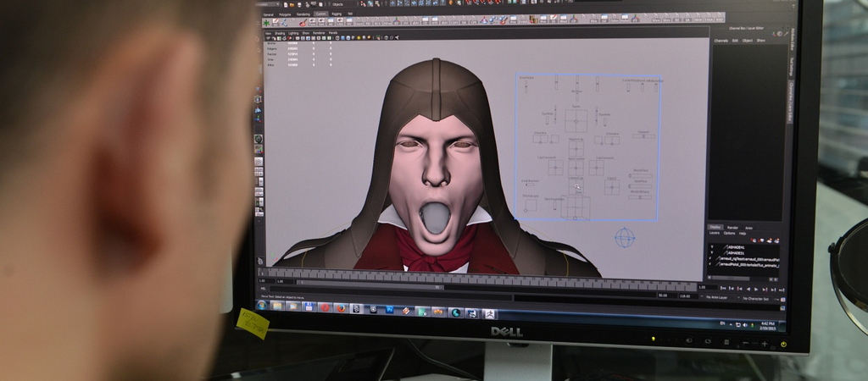Click the Play backwards button

748,290
